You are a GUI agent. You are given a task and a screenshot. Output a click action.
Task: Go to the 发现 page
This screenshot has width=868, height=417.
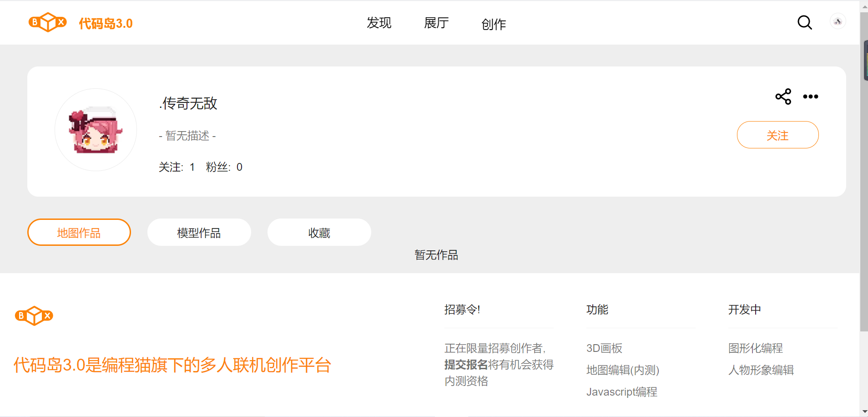379,23
